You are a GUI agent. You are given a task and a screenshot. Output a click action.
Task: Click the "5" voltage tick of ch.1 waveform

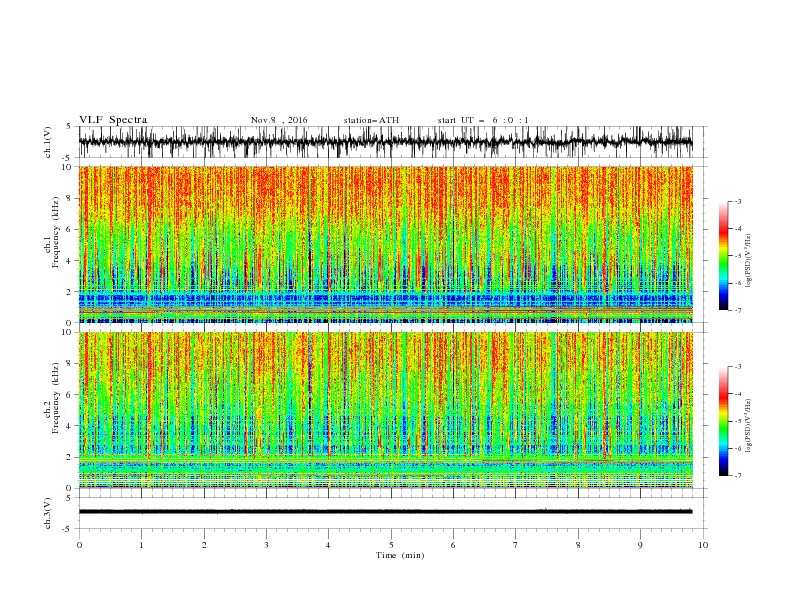[x=69, y=127]
